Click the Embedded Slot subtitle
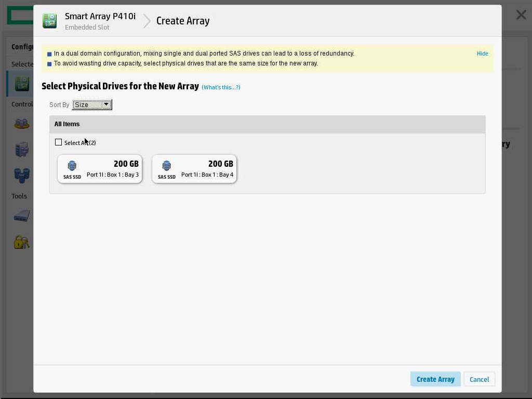The height and width of the screenshot is (399, 532). pyautogui.click(x=87, y=28)
